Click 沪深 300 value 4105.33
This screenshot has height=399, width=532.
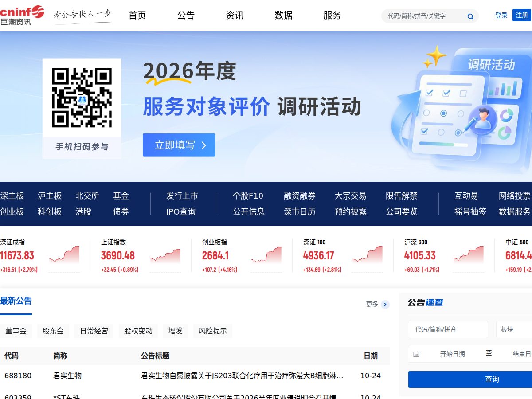(420, 256)
